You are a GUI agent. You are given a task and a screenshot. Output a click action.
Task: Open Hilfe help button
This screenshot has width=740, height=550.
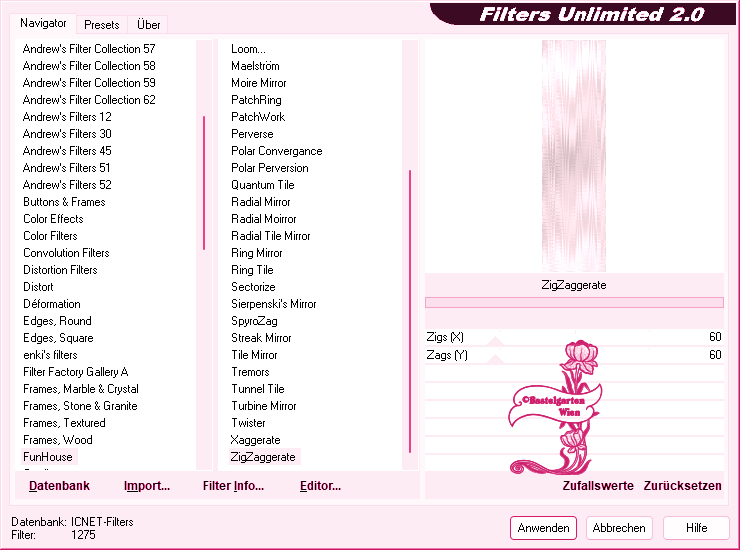[696, 528]
